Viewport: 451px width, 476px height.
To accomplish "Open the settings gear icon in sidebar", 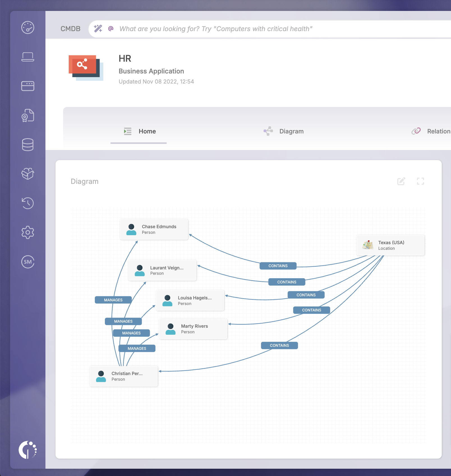I will (x=28, y=232).
